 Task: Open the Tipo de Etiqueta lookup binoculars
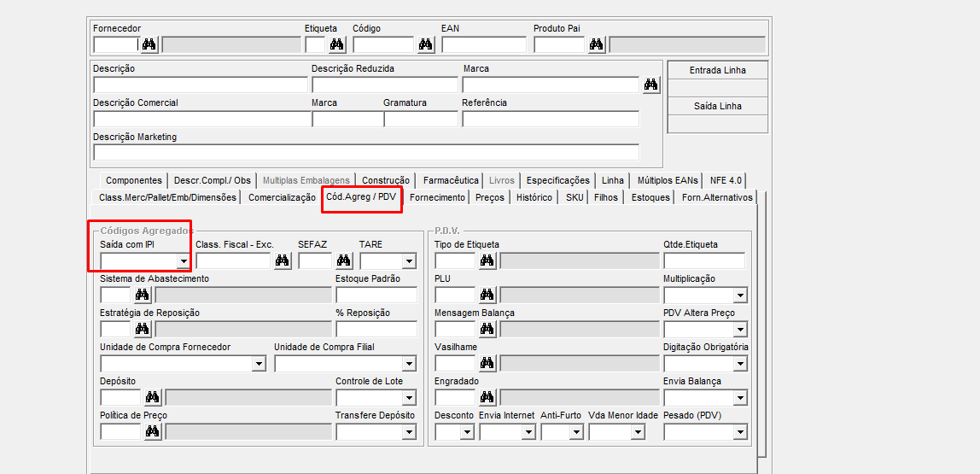487,260
